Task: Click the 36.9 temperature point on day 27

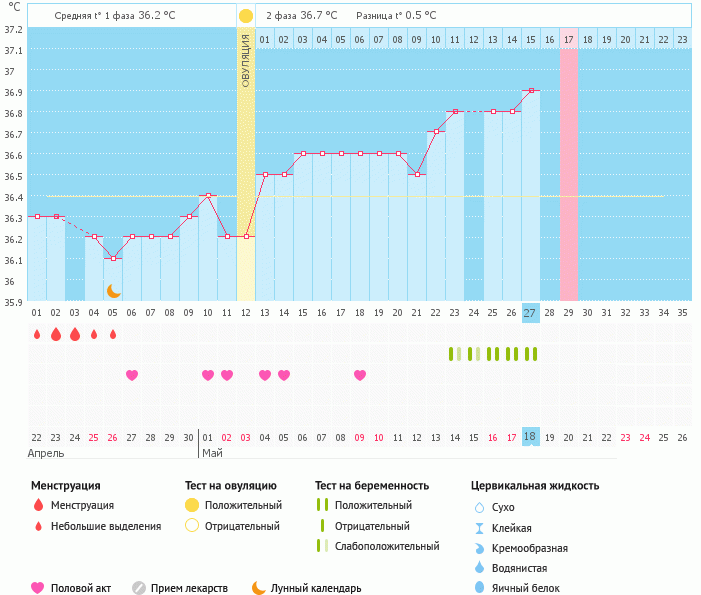Action: pos(531,91)
